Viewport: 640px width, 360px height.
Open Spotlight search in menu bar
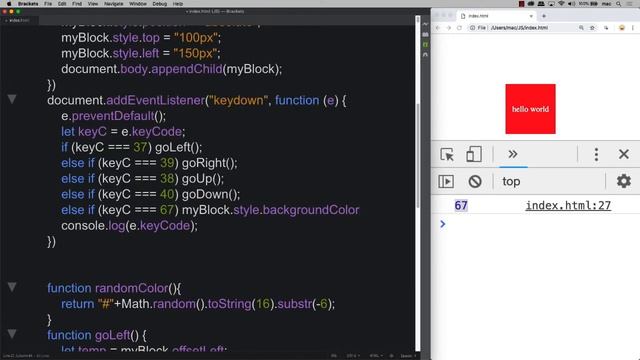tap(619, 4)
